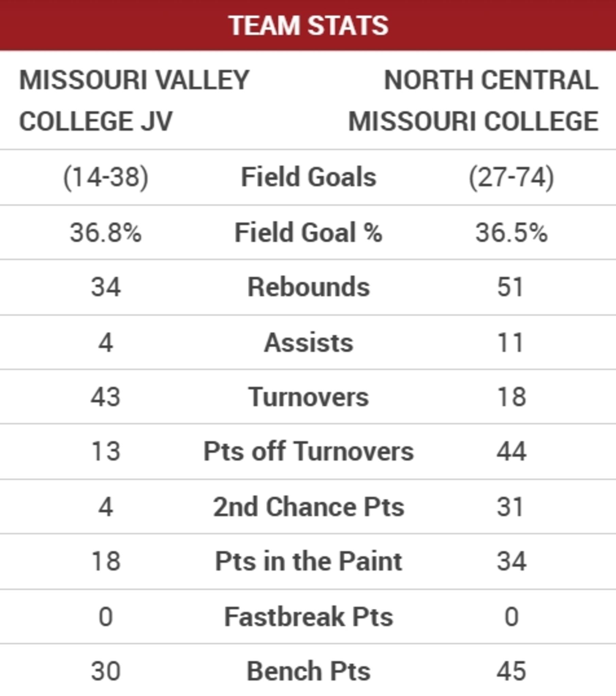Screen dimensions: 616x696
Task: Select the 2nd Chance Pts label
Action: tap(308, 507)
